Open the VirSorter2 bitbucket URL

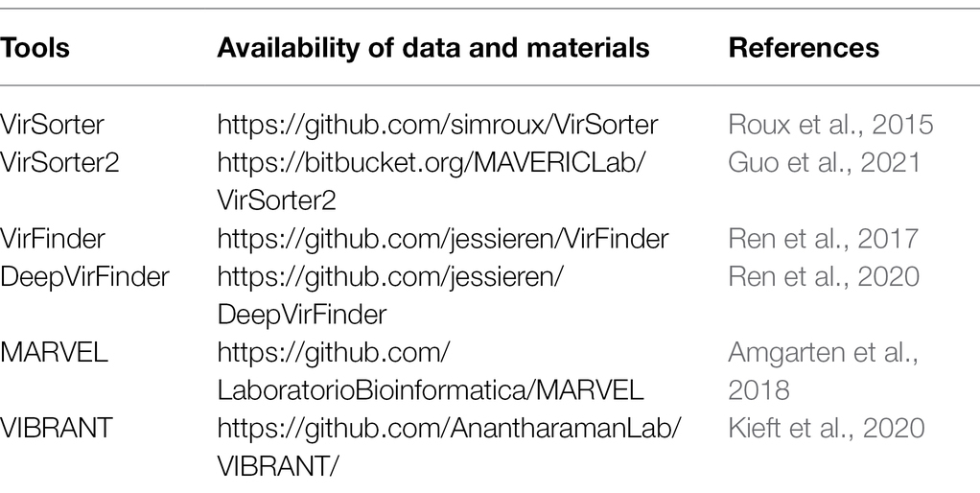pyautogui.click(x=432, y=181)
